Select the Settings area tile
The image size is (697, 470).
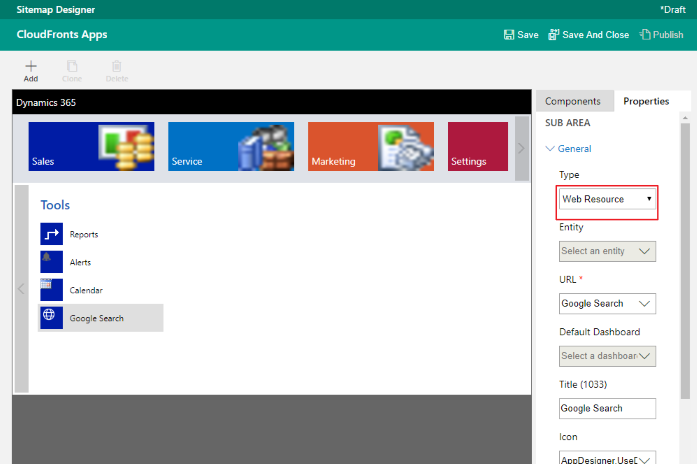[478, 146]
